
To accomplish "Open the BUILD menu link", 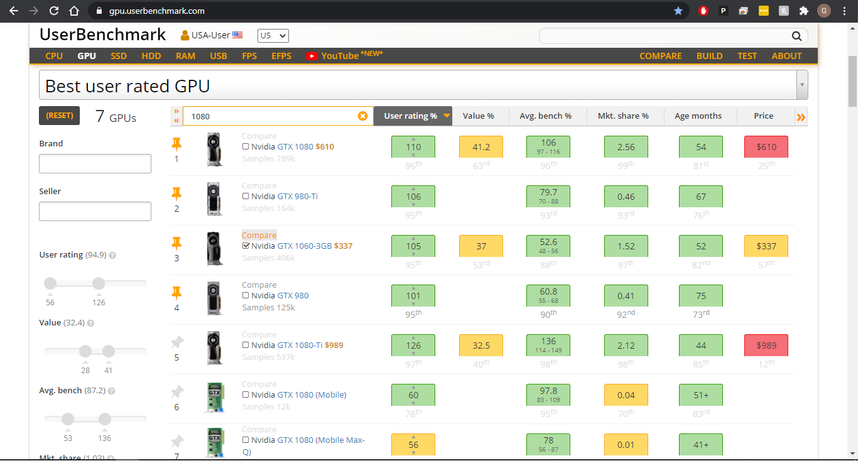I will (709, 56).
